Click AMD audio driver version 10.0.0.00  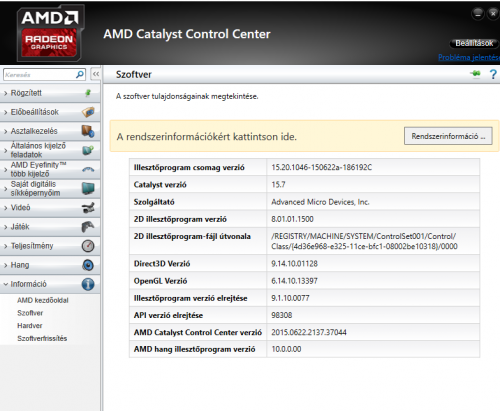tap(286, 349)
